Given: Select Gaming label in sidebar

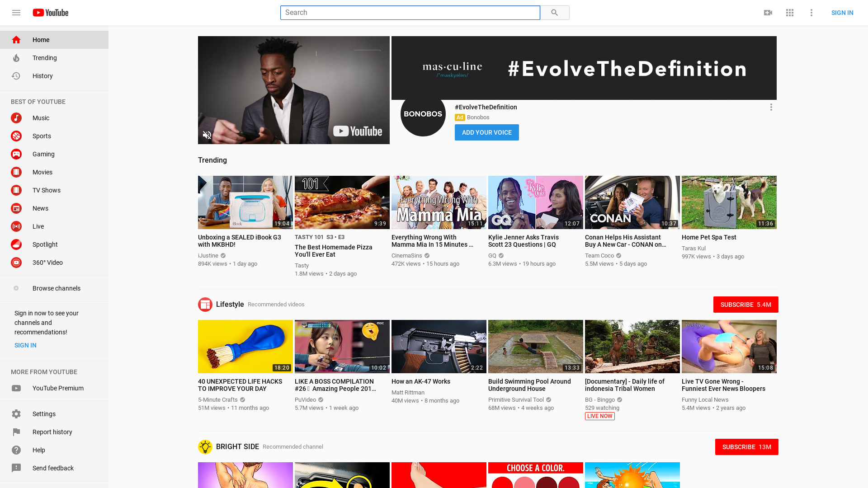Looking at the screenshot, I should pyautogui.click(x=43, y=154).
